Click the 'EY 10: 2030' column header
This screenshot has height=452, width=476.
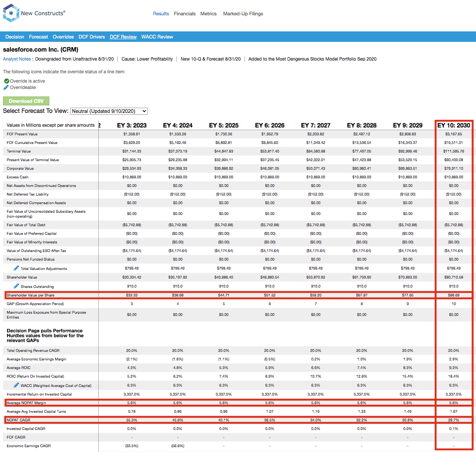tap(454, 125)
